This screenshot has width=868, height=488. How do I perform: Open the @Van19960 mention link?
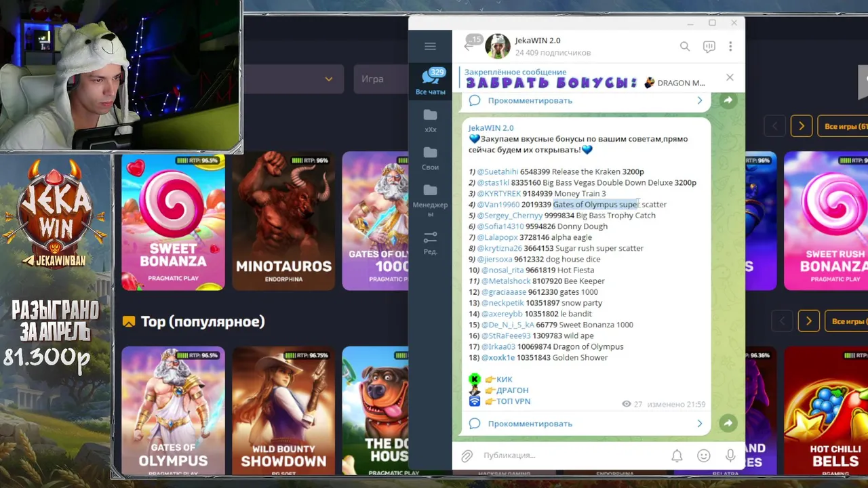coord(498,204)
